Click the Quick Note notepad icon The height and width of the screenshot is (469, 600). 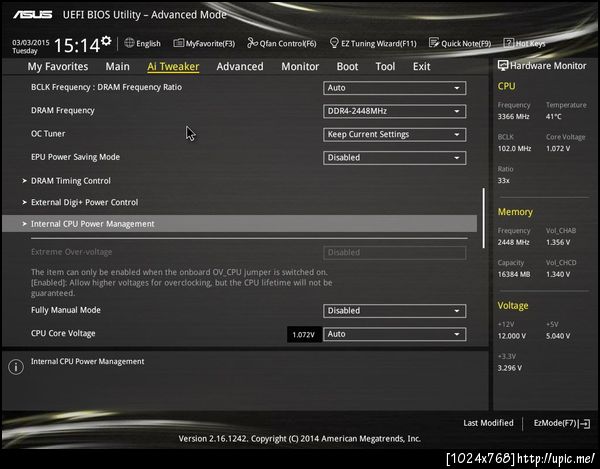434,43
